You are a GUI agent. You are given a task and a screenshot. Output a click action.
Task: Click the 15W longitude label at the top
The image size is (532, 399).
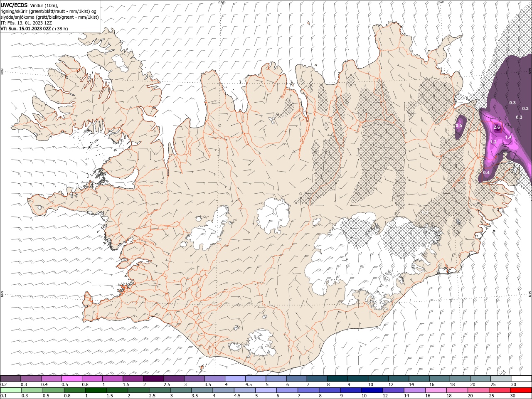tap(440, 2)
